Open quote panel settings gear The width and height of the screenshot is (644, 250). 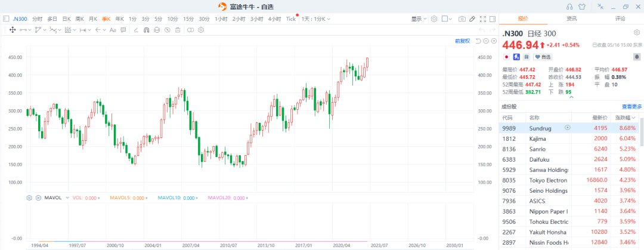[637, 32]
